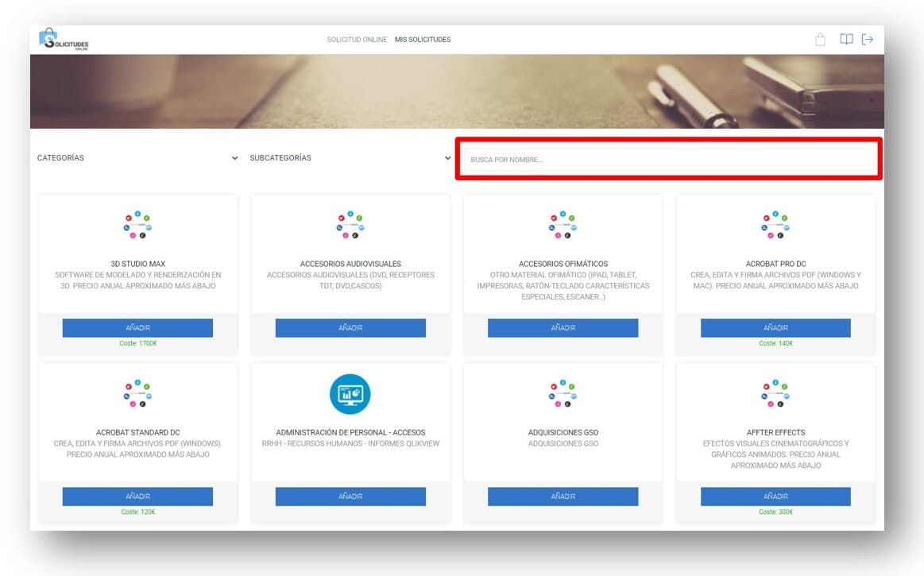Focus the Busca por nombre search field

tap(669, 160)
